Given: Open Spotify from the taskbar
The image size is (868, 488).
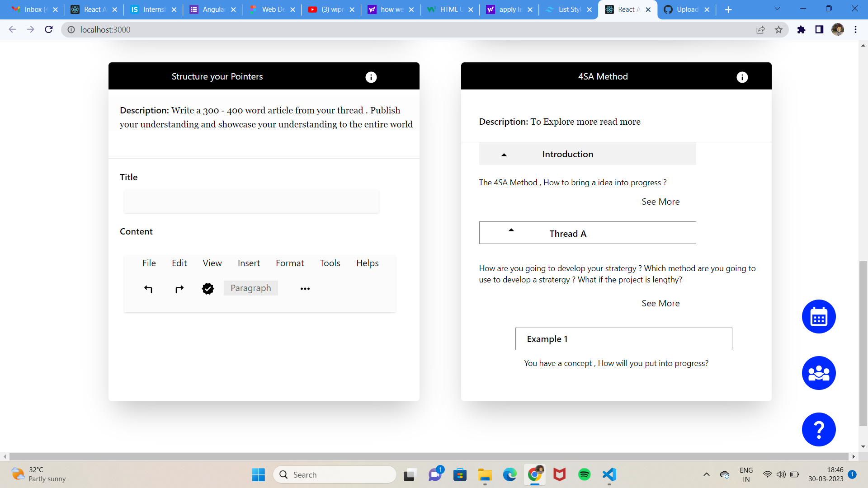Looking at the screenshot, I should (x=584, y=474).
